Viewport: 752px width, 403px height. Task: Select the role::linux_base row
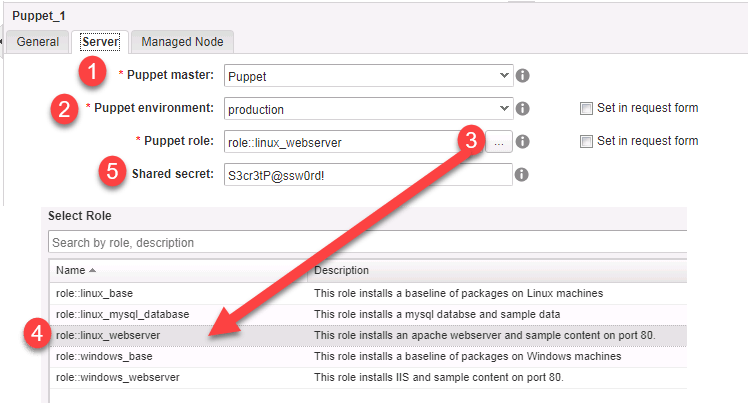click(x=95, y=293)
